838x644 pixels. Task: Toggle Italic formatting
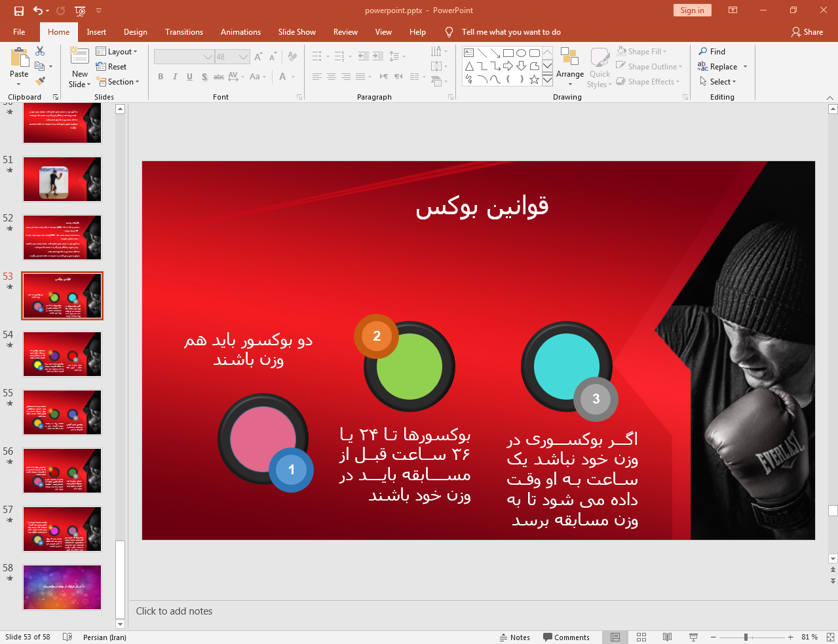175,77
